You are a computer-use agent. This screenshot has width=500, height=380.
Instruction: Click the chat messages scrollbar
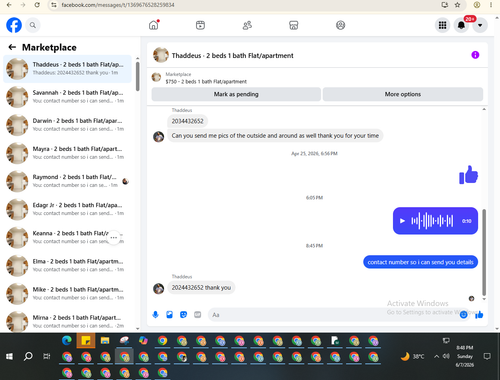(x=484, y=252)
